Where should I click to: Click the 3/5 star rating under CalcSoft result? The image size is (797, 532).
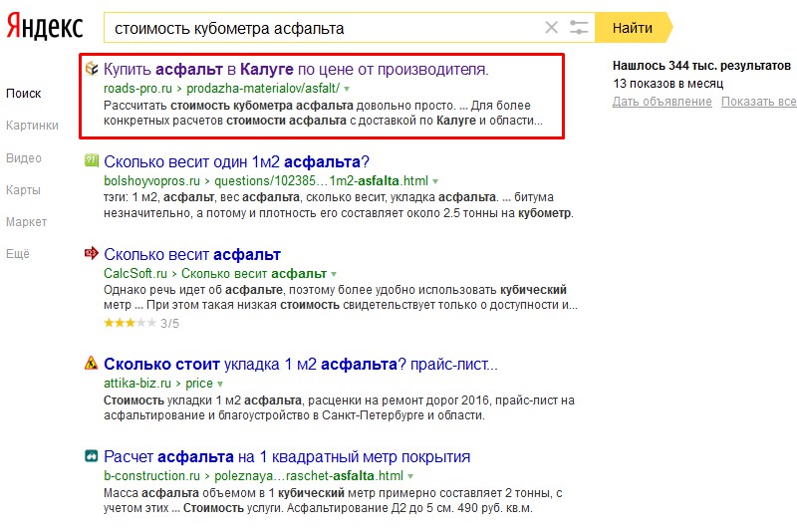pos(141,323)
